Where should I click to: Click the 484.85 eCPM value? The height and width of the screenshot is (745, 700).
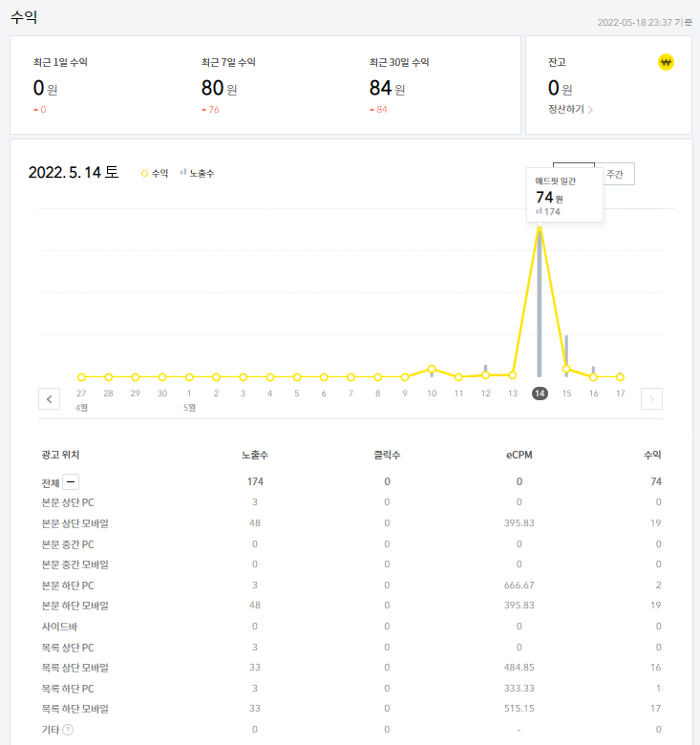[x=520, y=668]
